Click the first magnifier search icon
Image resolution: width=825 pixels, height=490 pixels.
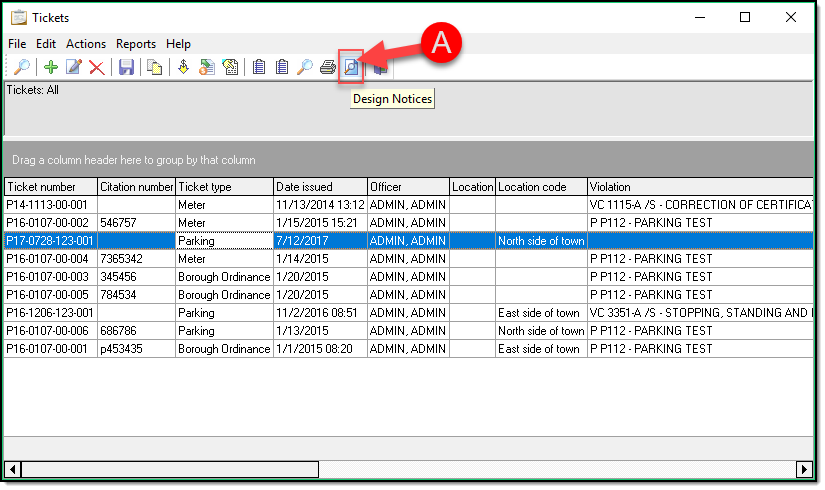[x=21, y=67]
